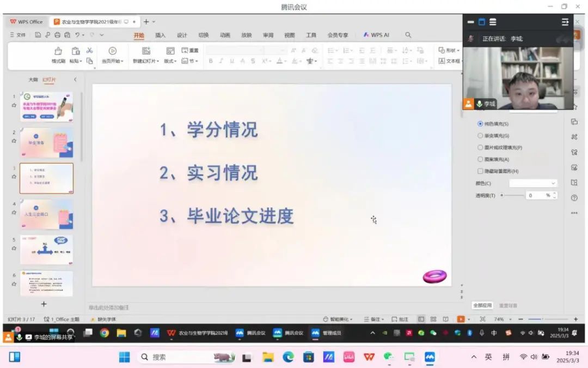This screenshot has height=368, width=588.
Task: Open WeChat from the Windows taskbar
Action: tap(388, 357)
